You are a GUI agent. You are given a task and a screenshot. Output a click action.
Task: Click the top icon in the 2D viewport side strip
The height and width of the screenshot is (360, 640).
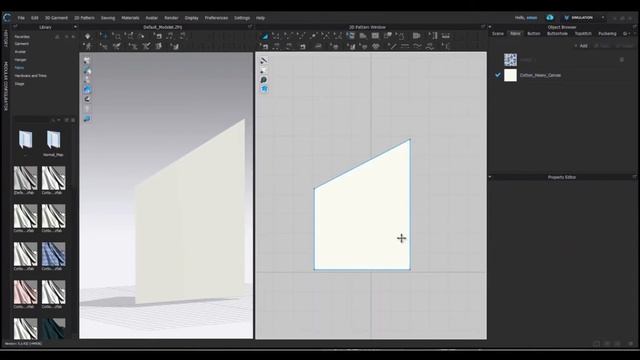(x=264, y=60)
